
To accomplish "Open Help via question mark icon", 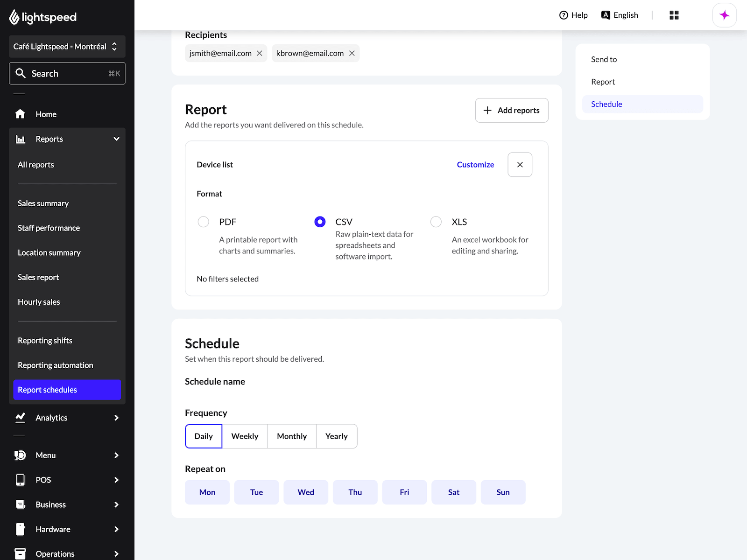I will click(564, 15).
